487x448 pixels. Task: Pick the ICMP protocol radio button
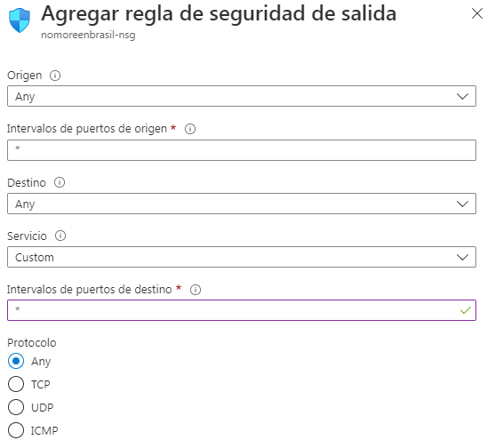(16, 430)
